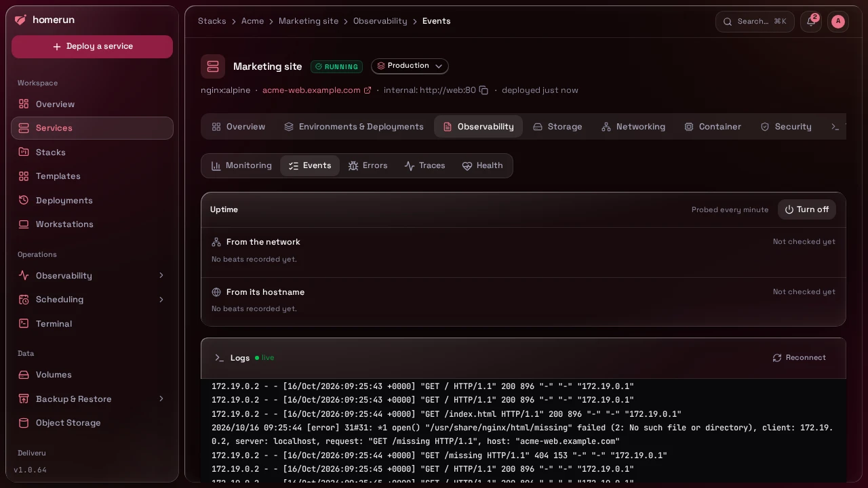Open the Security tab
The image size is (868, 488).
tap(786, 127)
